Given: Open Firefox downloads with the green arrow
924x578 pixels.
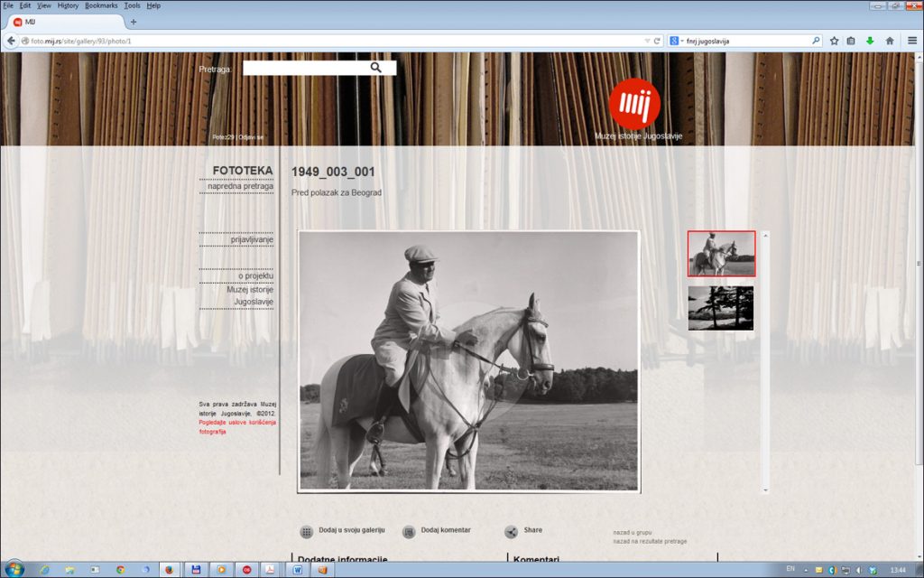Looking at the screenshot, I should 870,41.
